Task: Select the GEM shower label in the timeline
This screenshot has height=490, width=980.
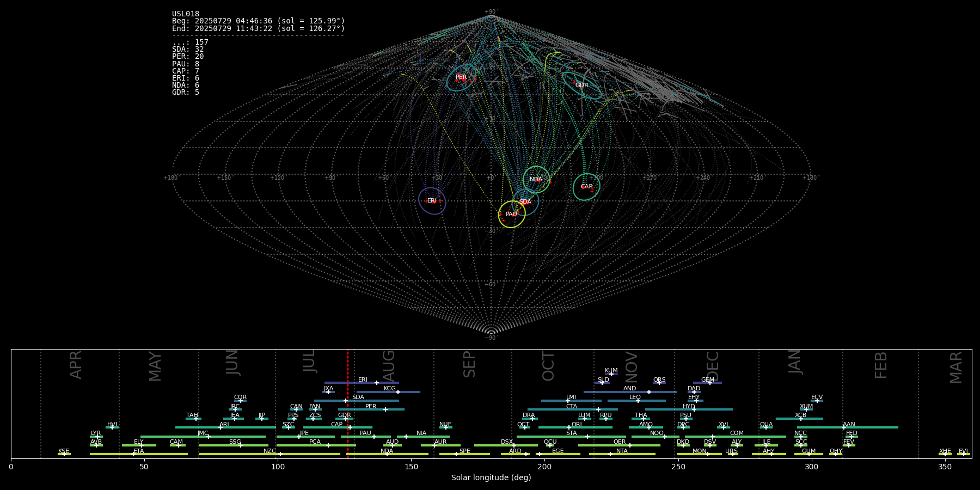Action: [x=708, y=380]
